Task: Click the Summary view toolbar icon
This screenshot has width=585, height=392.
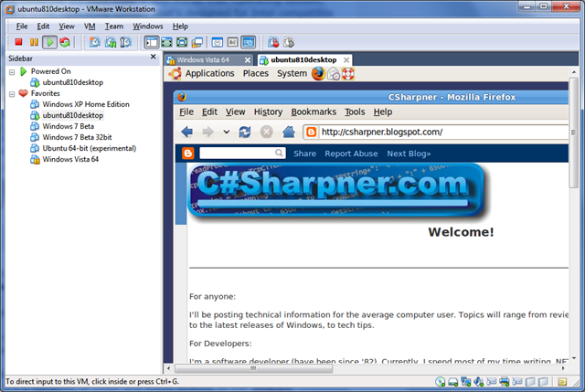Action: (218, 42)
